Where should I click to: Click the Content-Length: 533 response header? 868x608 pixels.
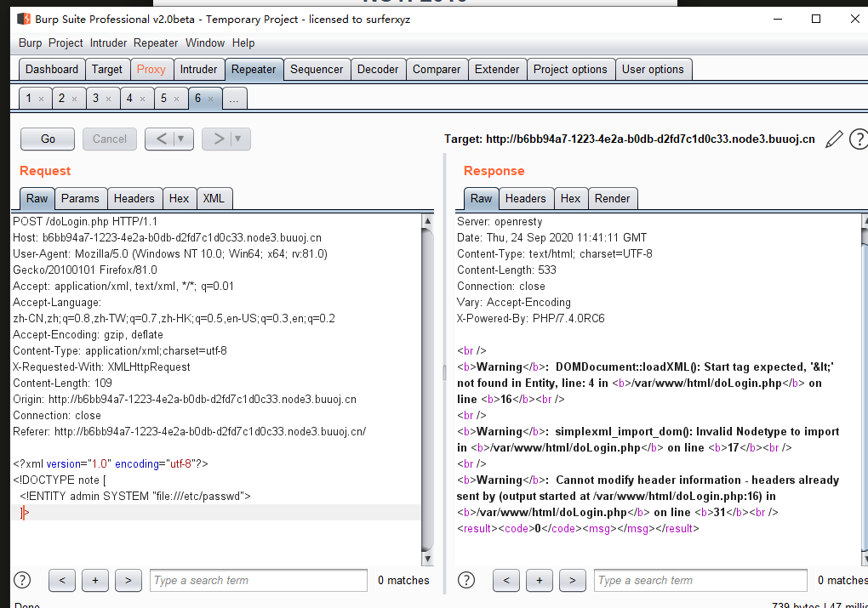[506, 270]
